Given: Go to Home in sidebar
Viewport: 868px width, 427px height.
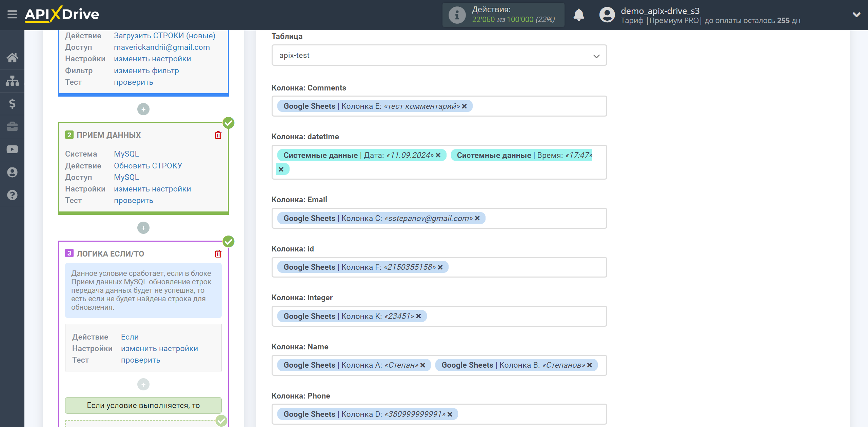Looking at the screenshot, I should pyautogui.click(x=12, y=58).
